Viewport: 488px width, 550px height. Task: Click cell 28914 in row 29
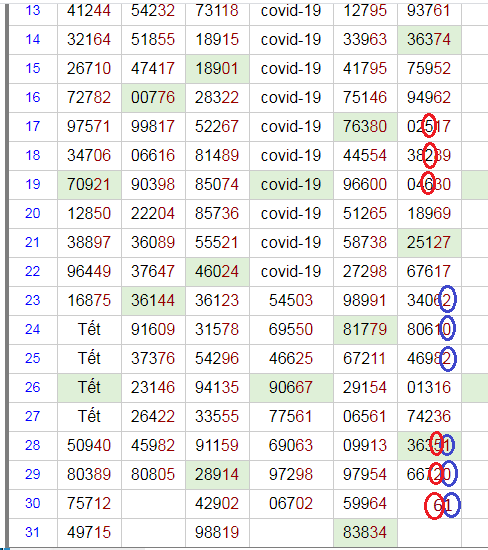tap(217, 475)
